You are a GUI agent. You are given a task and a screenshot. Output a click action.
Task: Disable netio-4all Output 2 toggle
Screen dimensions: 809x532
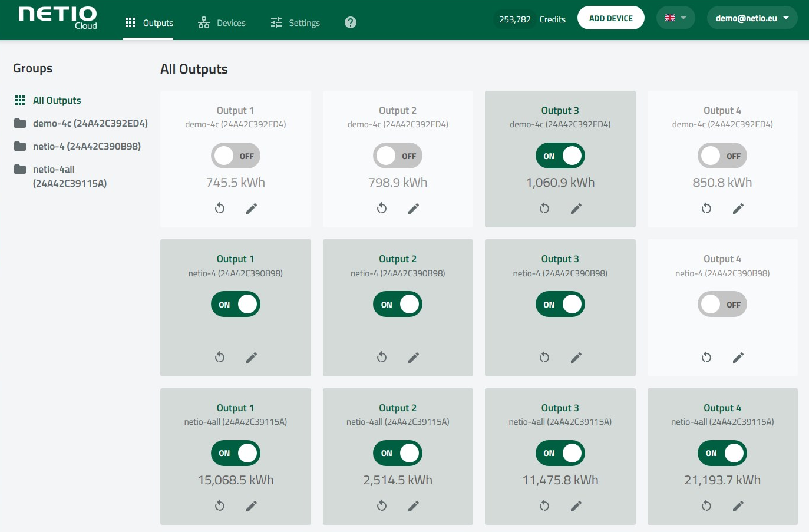[398, 453]
